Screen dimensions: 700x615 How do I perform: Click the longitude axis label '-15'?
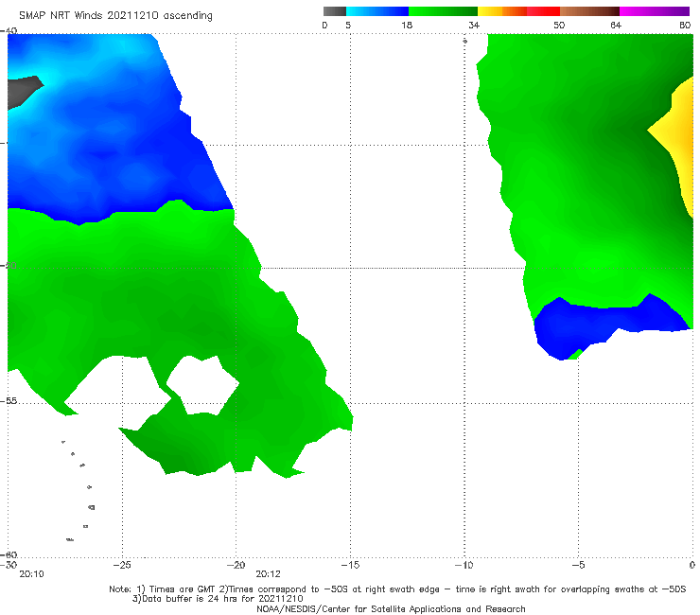pyautogui.click(x=350, y=565)
